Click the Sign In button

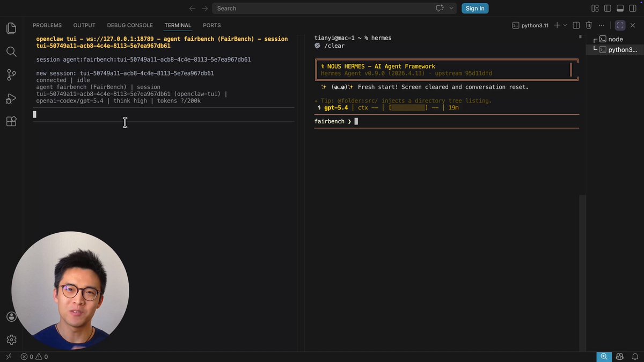[475, 8]
